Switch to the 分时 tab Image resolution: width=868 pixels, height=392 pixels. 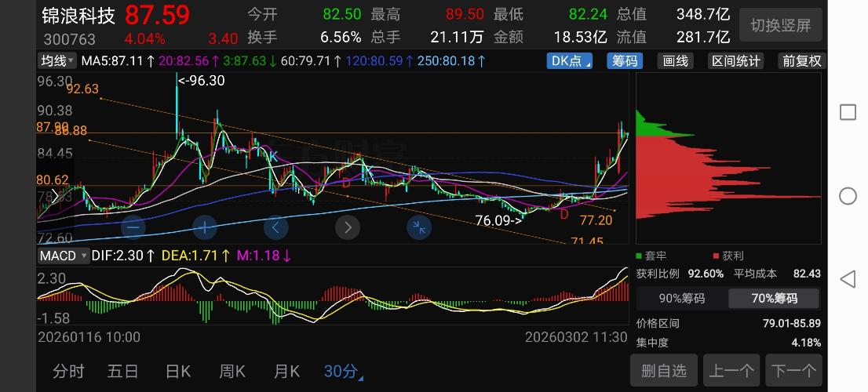click(x=68, y=372)
